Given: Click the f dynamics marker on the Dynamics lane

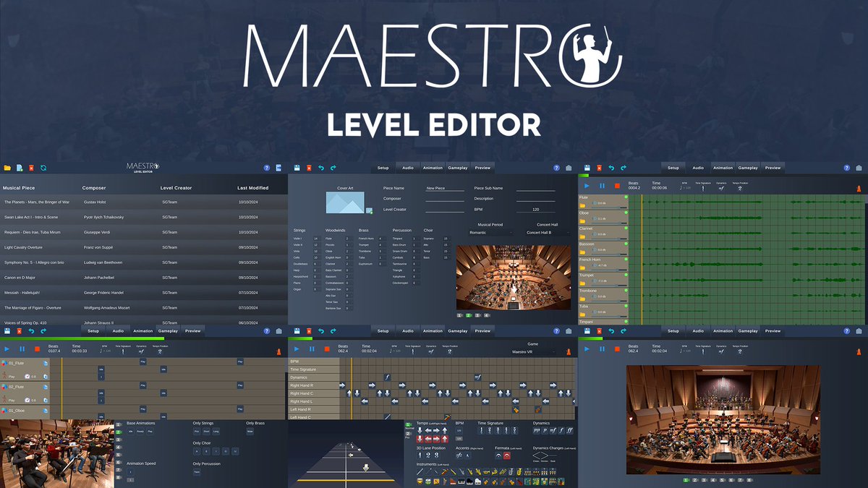Looking at the screenshot, I should coord(388,377).
